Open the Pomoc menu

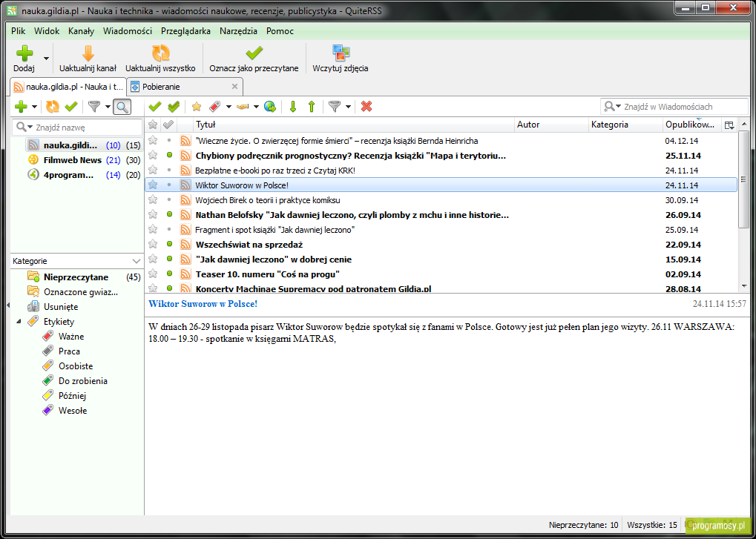click(280, 31)
